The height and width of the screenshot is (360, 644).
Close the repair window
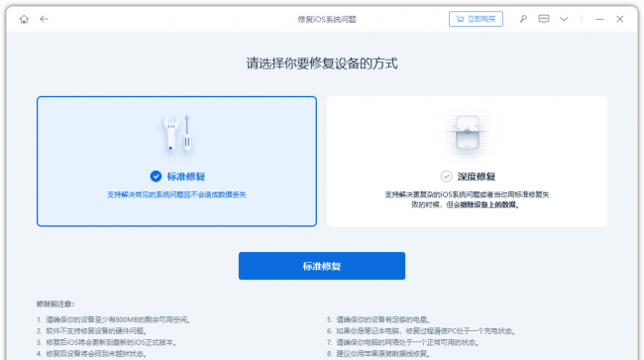click(x=620, y=19)
